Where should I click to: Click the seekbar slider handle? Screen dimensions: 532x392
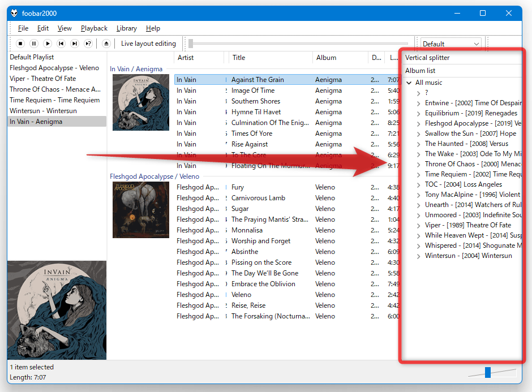pos(191,44)
